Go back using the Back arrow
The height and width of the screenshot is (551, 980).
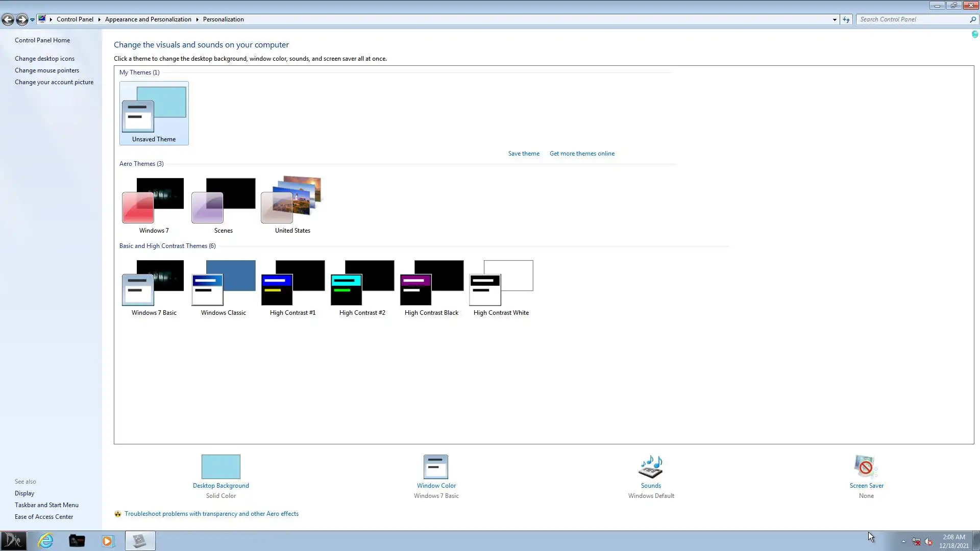tap(8, 19)
